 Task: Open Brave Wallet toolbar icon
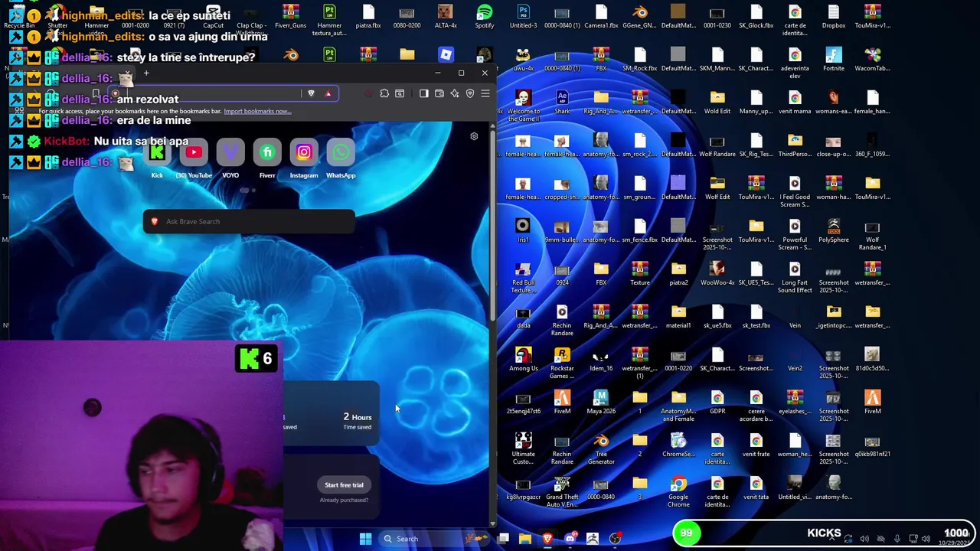(439, 93)
